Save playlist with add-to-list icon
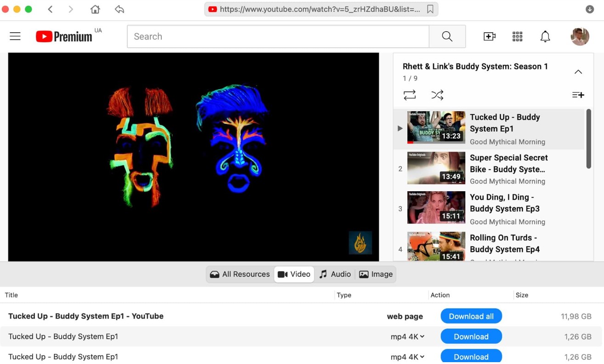 click(x=578, y=95)
